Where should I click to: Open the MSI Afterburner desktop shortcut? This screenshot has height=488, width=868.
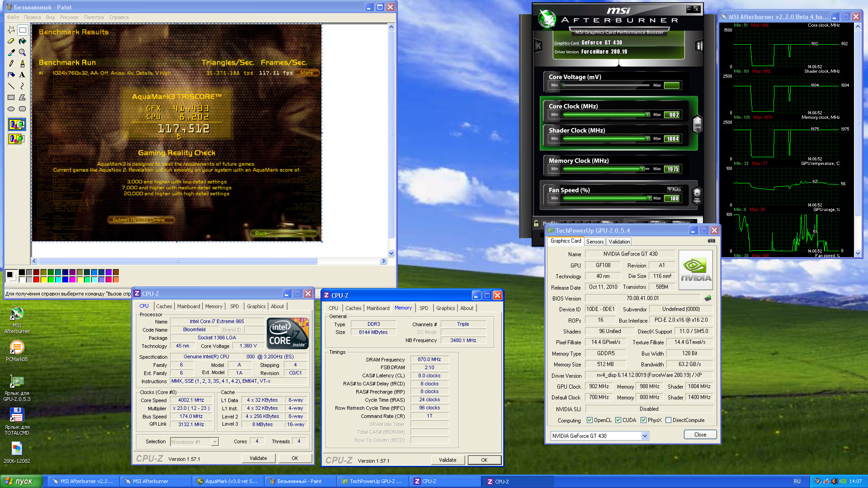click(x=17, y=319)
